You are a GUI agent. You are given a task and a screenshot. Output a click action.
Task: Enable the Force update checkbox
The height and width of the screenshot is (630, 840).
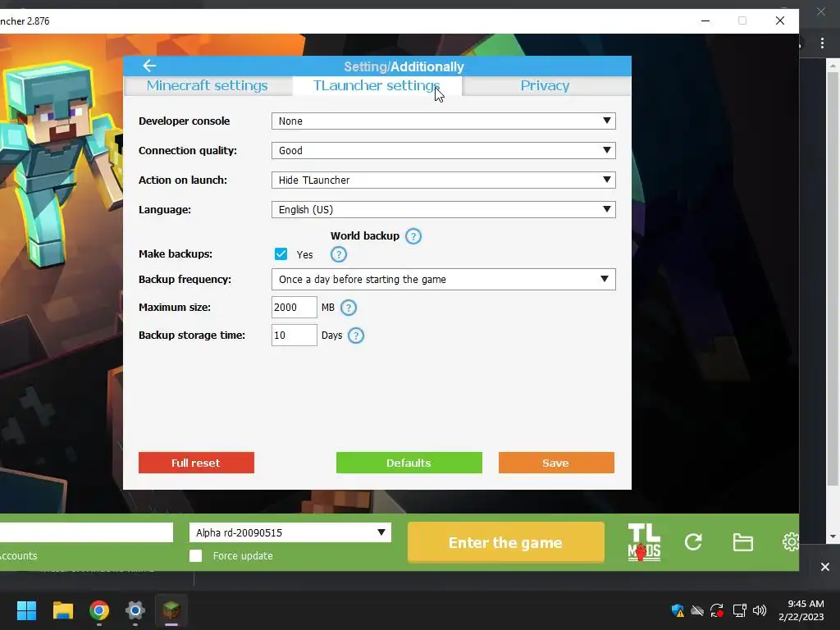click(x=196, y=555)
